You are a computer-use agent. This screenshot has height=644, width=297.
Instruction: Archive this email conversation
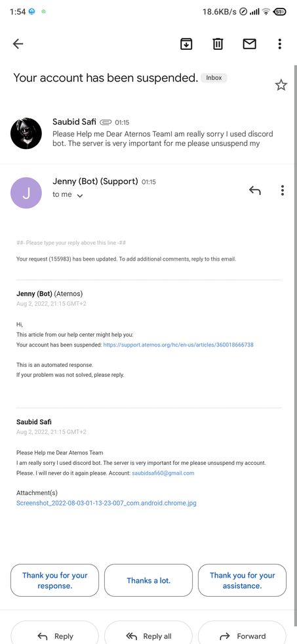[x=186, y=43]
